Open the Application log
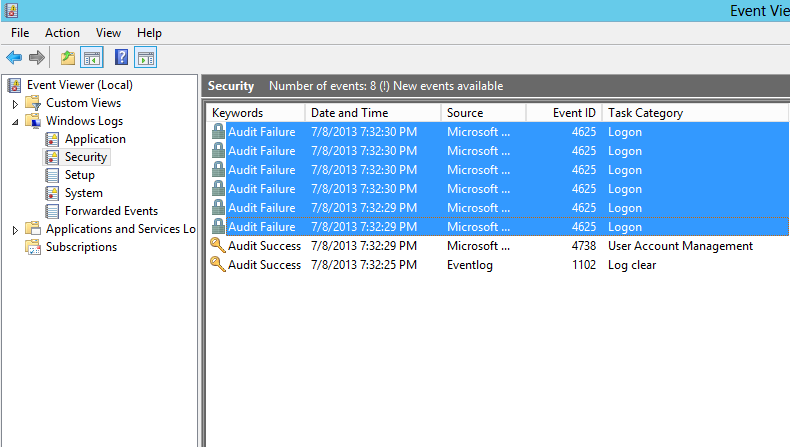The height and width of the screenshot is (447, 790). (95, 139)
